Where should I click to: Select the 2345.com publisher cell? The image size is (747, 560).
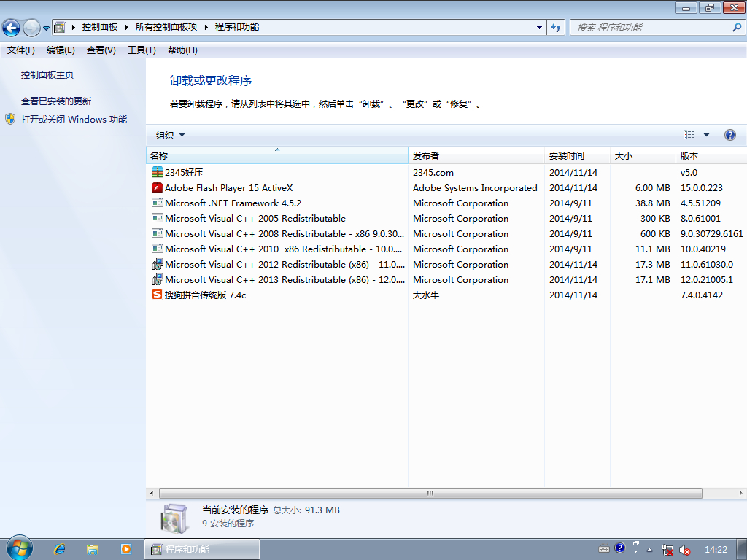coord(433,172)
